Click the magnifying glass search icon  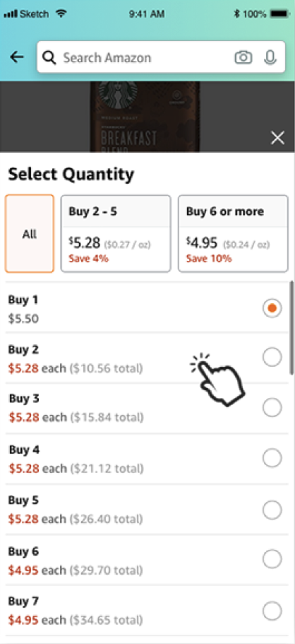49,58
